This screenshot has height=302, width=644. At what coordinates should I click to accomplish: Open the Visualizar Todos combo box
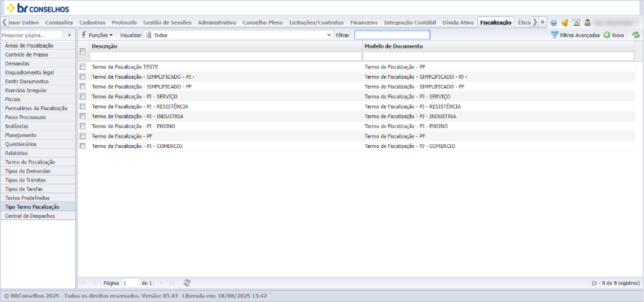click(x=238, y=35)
